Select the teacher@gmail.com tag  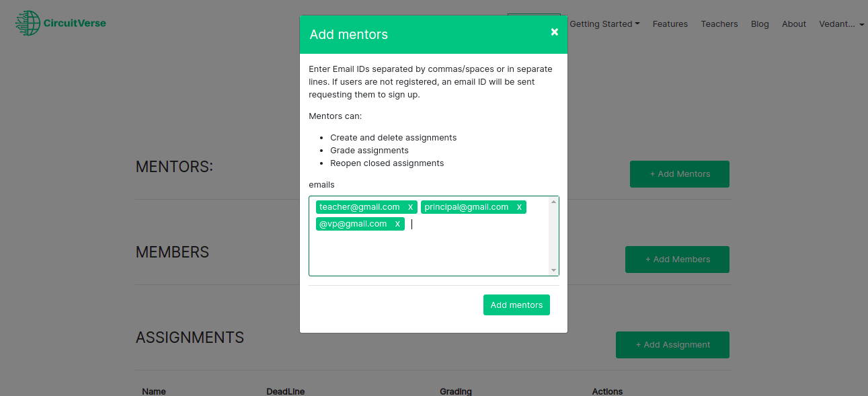[x=360, y=207]
